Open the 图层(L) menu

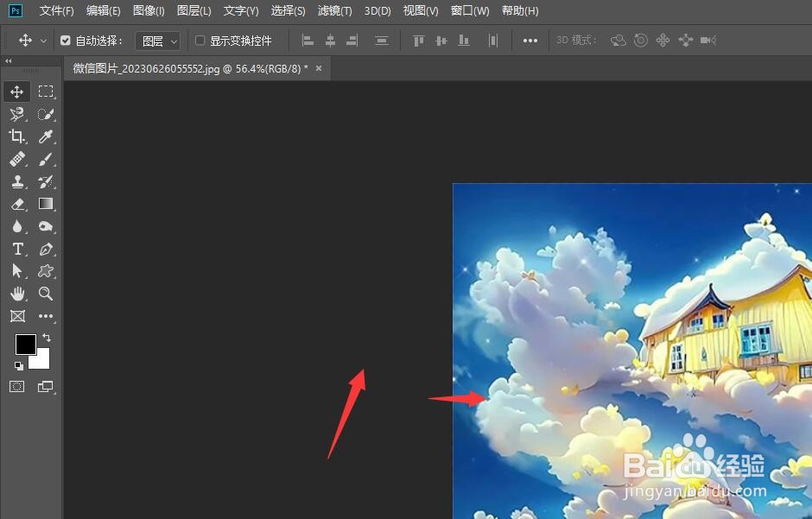tap(194, 10)
